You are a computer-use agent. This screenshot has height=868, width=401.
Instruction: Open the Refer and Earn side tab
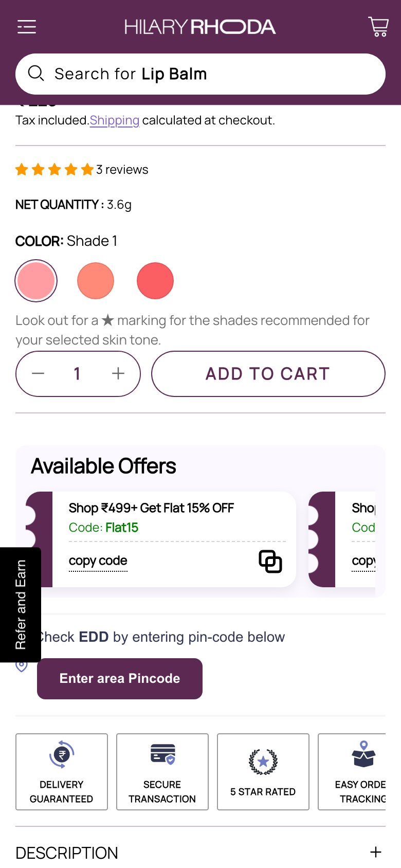pyautogui.click(x=21, y=604)
